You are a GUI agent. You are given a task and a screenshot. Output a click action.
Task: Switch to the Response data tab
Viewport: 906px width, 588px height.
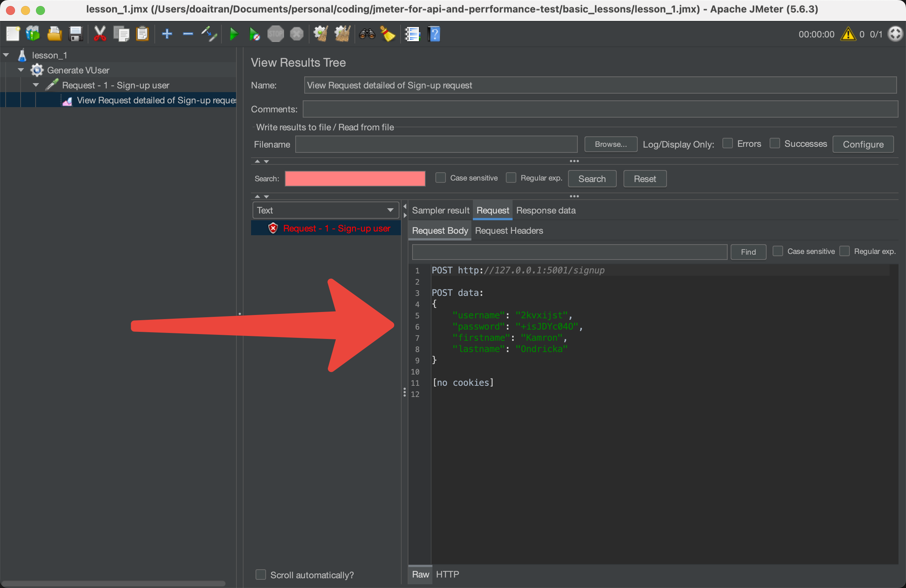click(x=546, y=210)
